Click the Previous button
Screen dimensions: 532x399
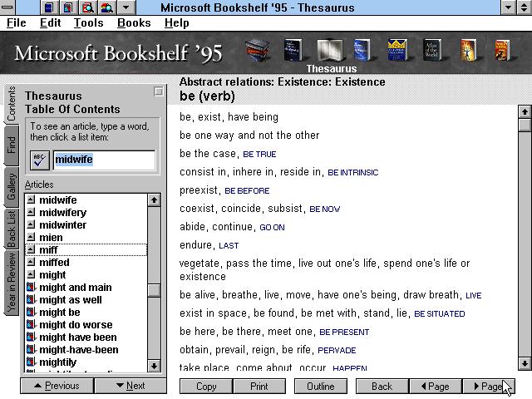coord(57,386)
